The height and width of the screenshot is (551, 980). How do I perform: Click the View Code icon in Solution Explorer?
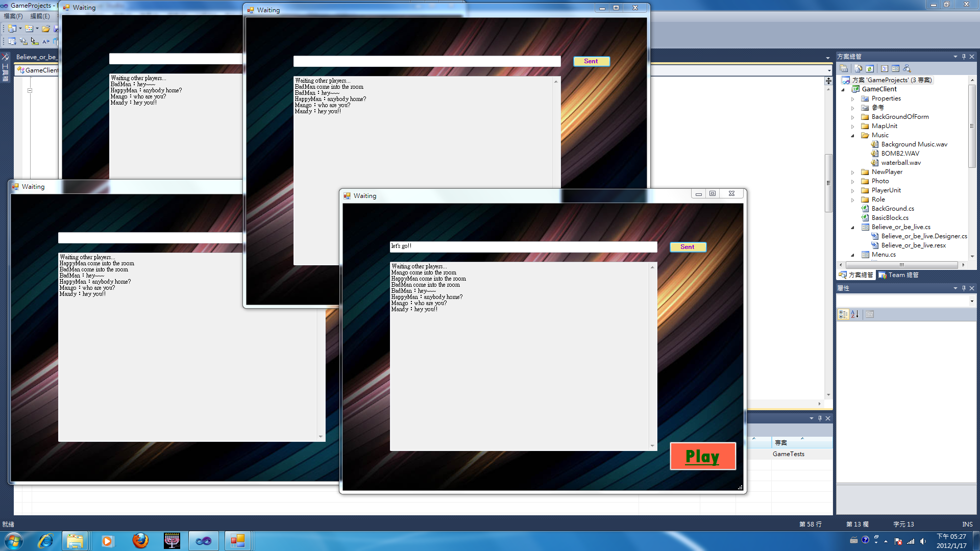(x=885, y=68)
